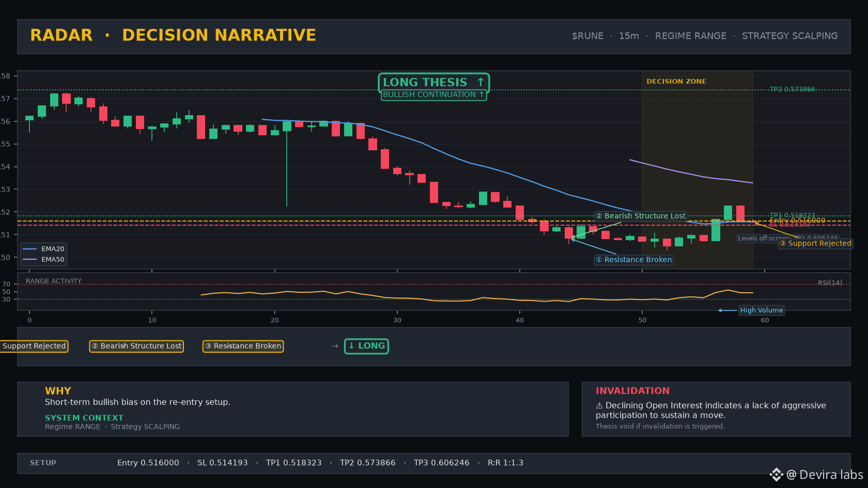Click the Resistance Broken chip below the chart

(243, 346)
